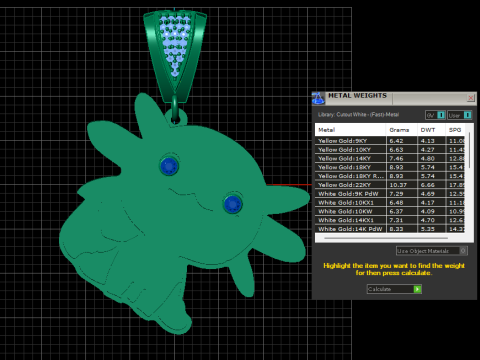
Task: Select the White Gold:14KX1 row
Action: (x=390, y=220)
